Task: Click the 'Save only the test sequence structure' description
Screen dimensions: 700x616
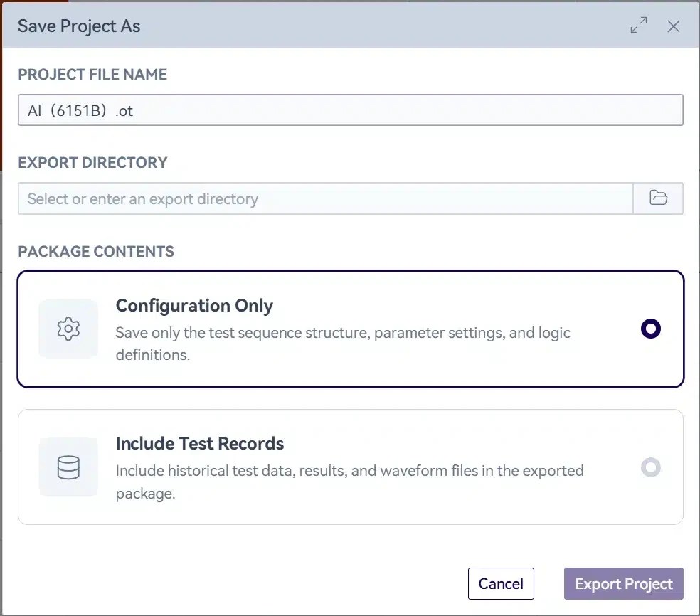Action: [343, 344]
